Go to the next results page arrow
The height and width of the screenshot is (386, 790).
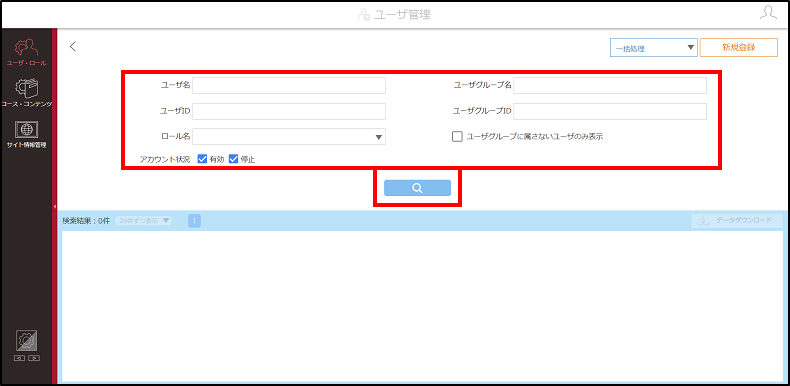(206, 221)
